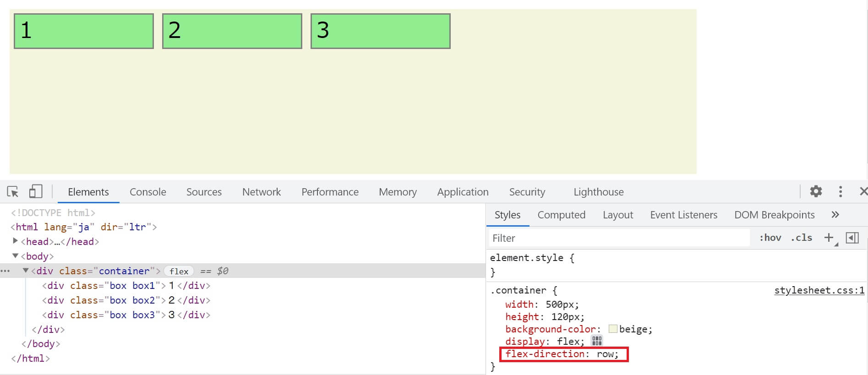Click the ellipsis beside the container row
868x375 pixels.
pos(5,271)
